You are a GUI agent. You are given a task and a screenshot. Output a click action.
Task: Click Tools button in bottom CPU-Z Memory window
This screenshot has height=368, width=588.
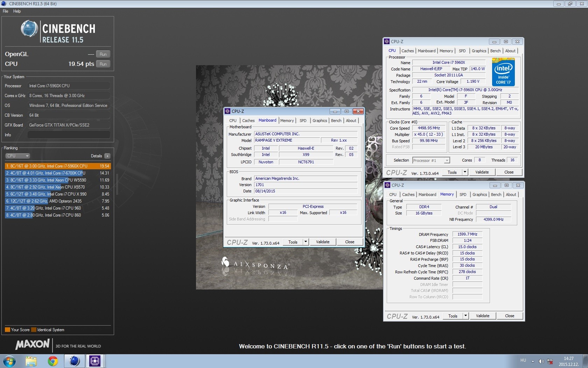[453, 316]
